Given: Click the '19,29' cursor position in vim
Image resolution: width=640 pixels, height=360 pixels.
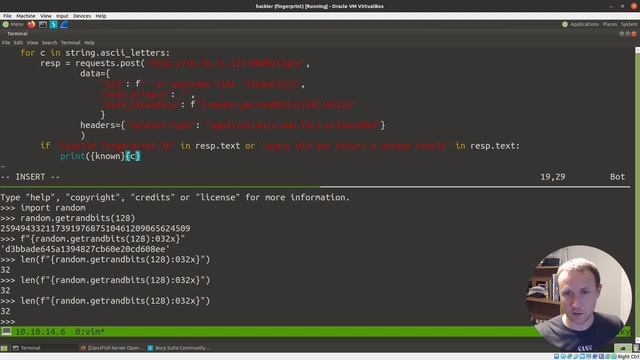Looking at the screenshot, I should point(553,177).
